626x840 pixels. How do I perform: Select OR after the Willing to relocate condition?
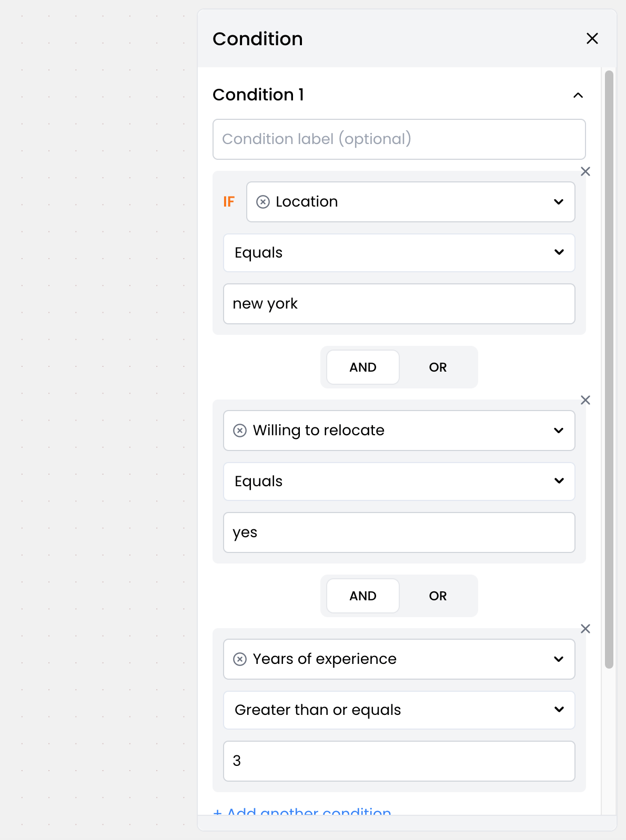pyautogui.click(x=438, y=596)
